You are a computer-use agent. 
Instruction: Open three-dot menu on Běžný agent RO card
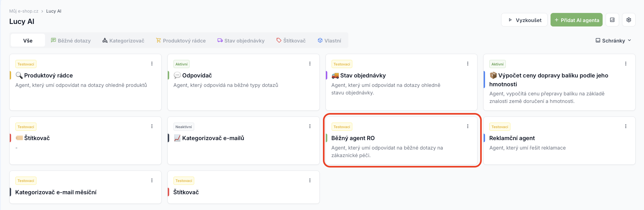(468, 126)
